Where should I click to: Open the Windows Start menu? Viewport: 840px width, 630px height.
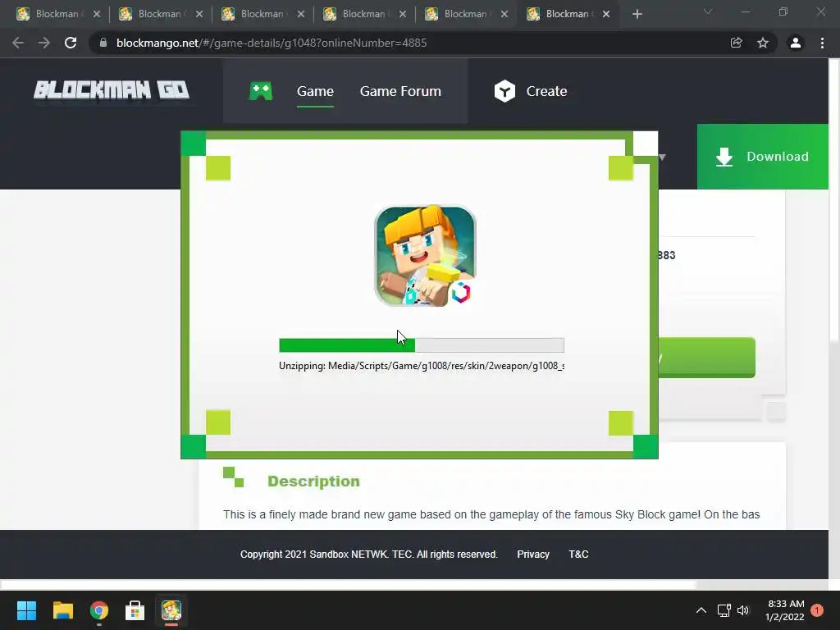[x=26, y=610]
